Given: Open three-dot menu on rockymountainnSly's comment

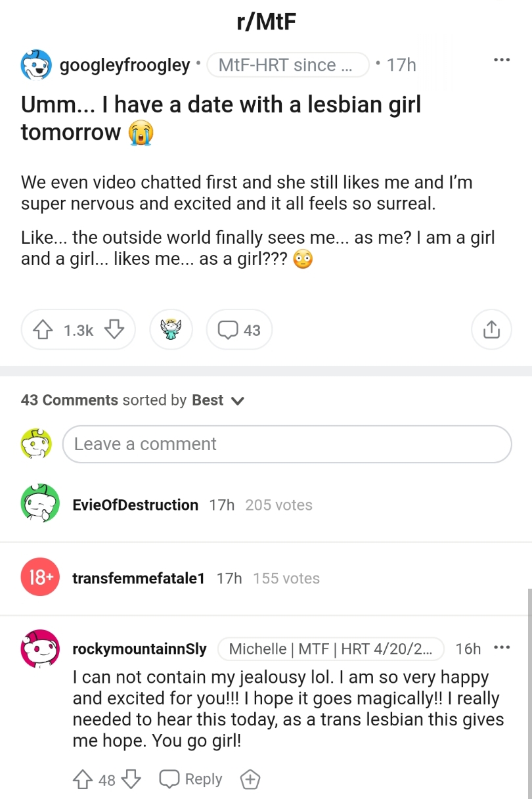Looking at the screenshot, I should 502,649.
